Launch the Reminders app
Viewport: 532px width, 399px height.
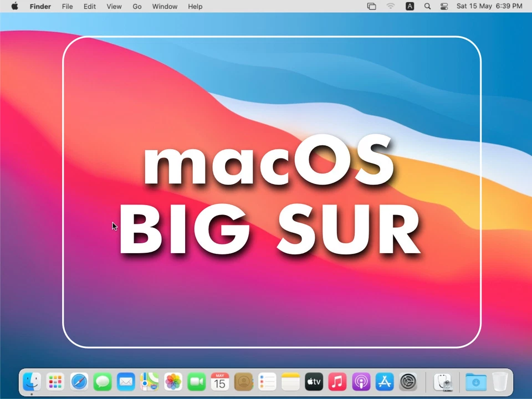tap(267, 382)
